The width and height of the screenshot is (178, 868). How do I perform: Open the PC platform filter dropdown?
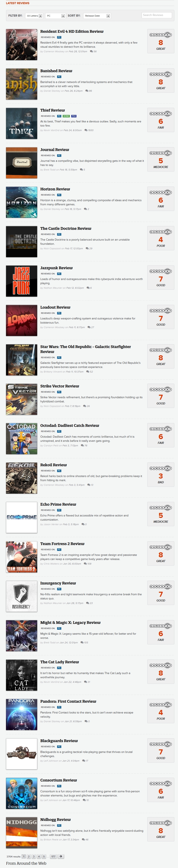[x=55, y=16]
